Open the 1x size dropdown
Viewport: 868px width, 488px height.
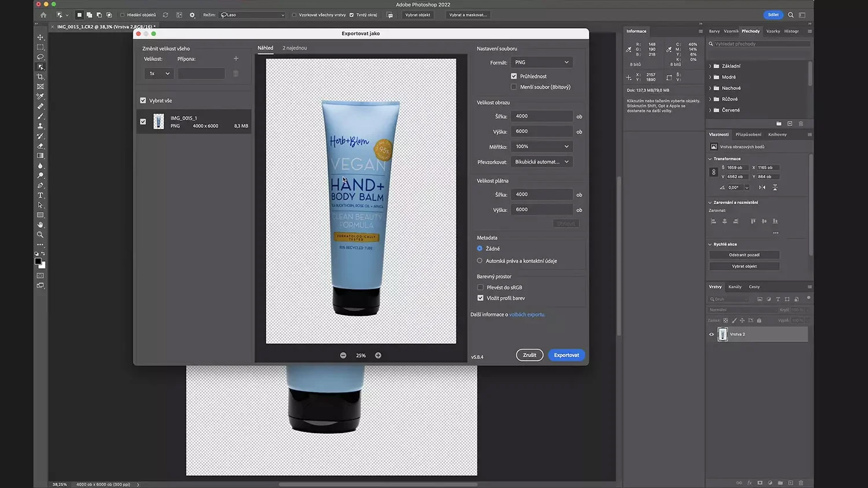point(159,73)
